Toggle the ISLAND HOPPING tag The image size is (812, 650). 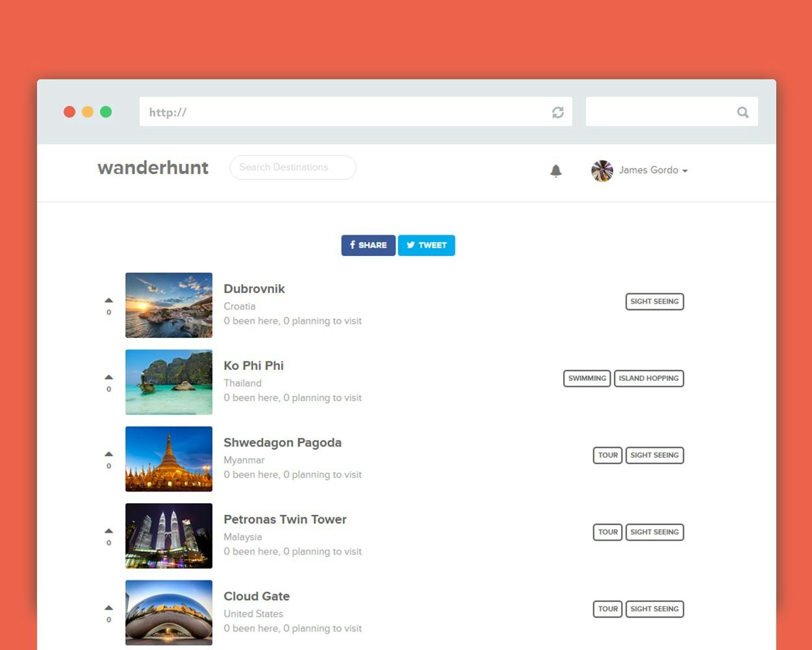[648, 378]
